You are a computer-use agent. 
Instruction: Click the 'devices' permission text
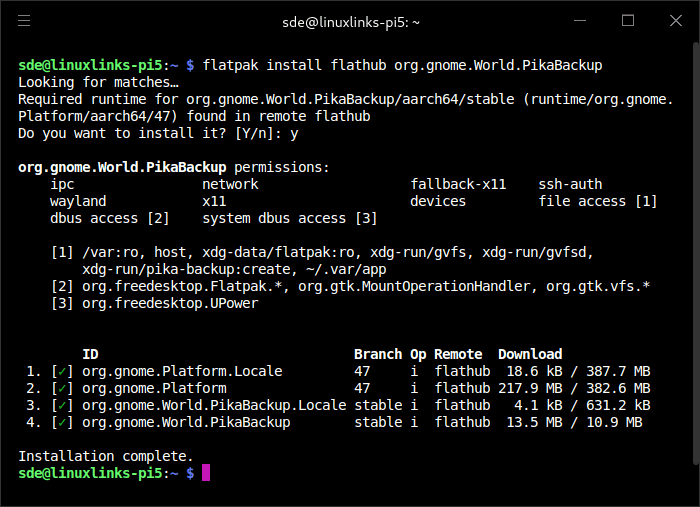pos(438,201)
